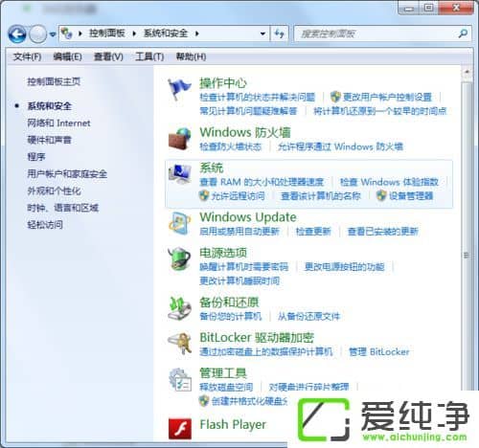Click 从备份还原文件 link
Viewport: 479px width, 448px height.
tap(308, 316)
